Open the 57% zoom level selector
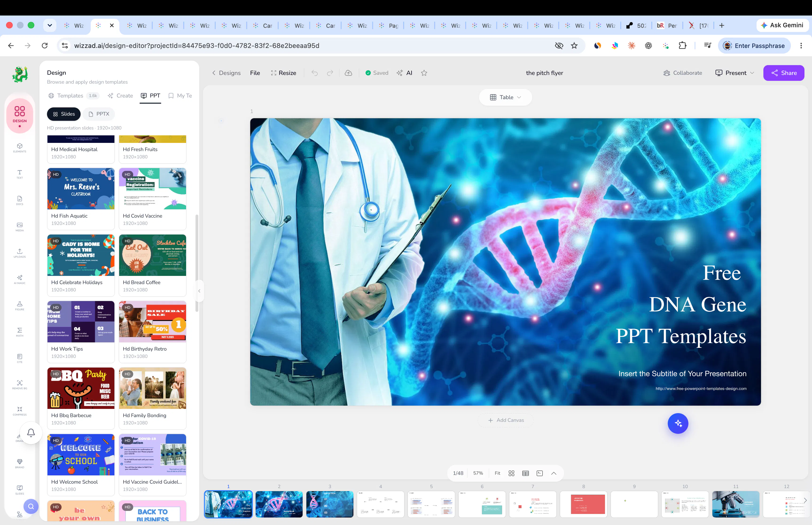Viewport: 812px width, 525px height. tap(478, 473)
